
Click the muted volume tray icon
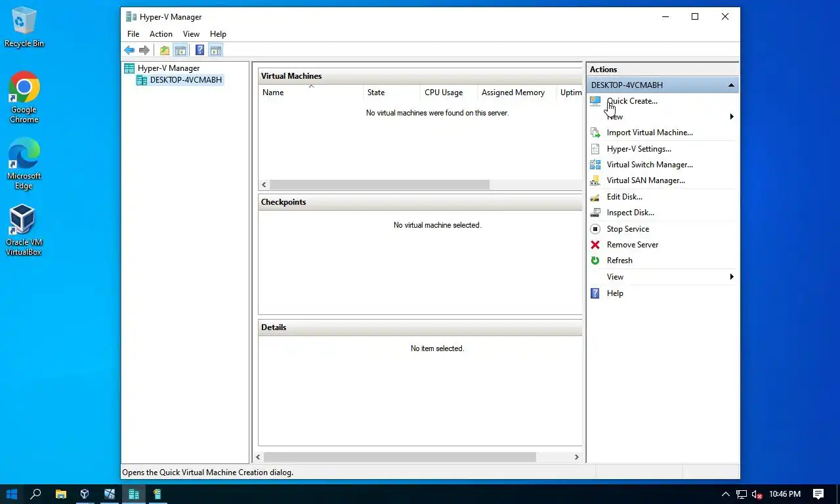pos(757,494)
